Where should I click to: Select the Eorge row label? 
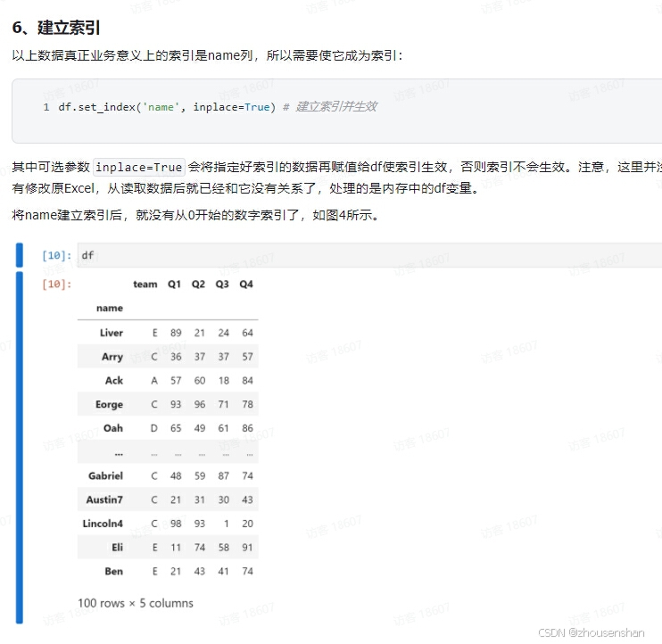110,405
